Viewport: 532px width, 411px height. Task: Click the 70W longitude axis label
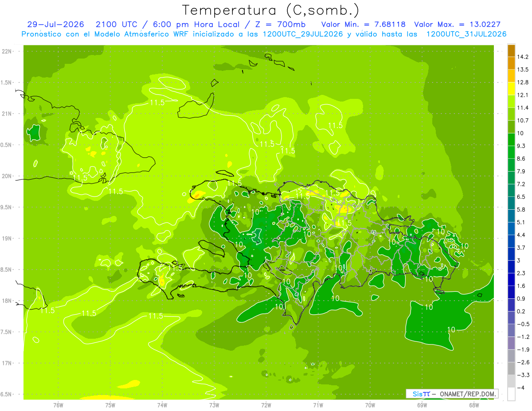pos(370,405)
